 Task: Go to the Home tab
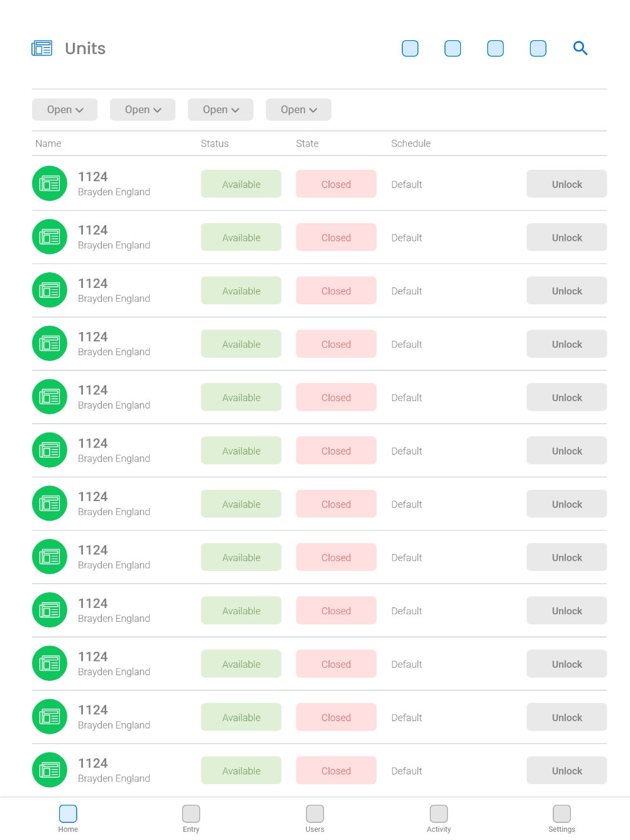68,819
